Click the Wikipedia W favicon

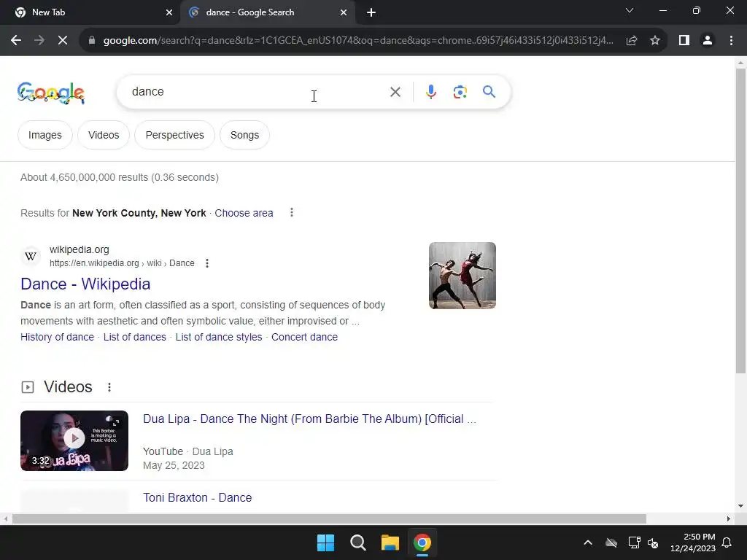click(x=31, y=256)
